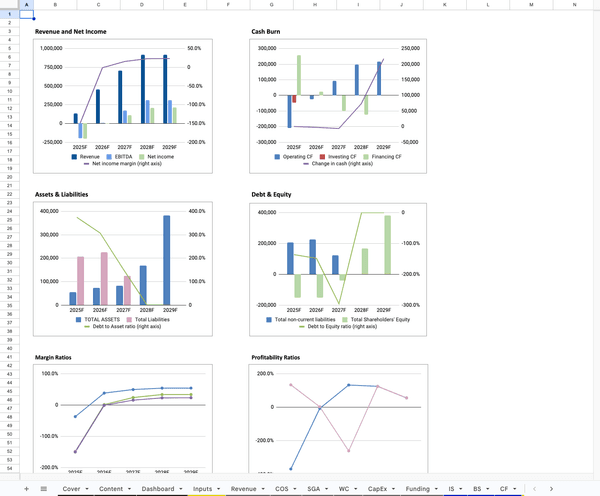Viewport: 600px width, 496px height.
Task: Open the Funding tab dropdown arrow
Action: coord(436,488)
